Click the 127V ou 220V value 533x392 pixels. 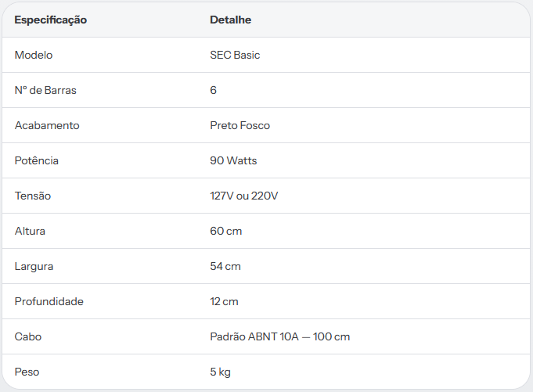click(243, 196)
